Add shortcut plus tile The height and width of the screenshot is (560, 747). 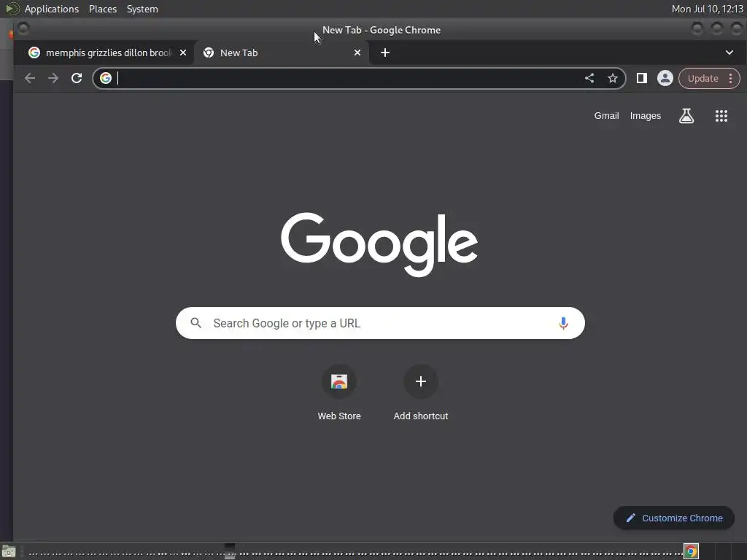point(421,382)
